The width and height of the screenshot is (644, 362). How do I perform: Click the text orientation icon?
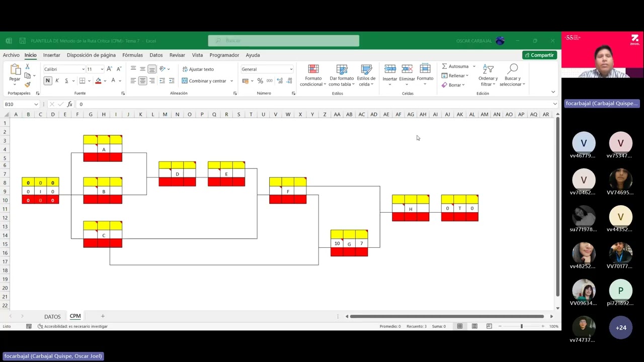coord(163,69)
